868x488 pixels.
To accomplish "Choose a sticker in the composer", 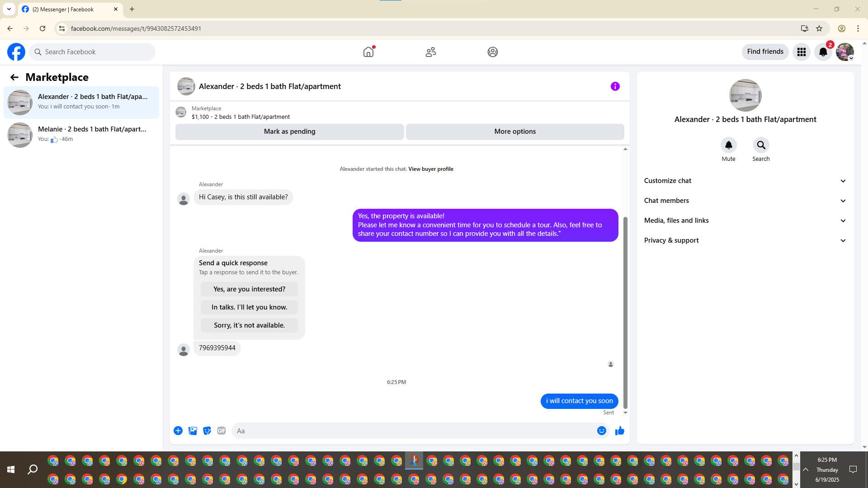I will [207, 431].
